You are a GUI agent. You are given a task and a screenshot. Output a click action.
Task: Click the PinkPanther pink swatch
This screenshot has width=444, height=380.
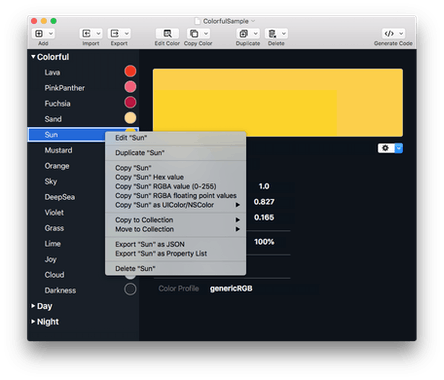pyautogui.click(x=130, y=87)
